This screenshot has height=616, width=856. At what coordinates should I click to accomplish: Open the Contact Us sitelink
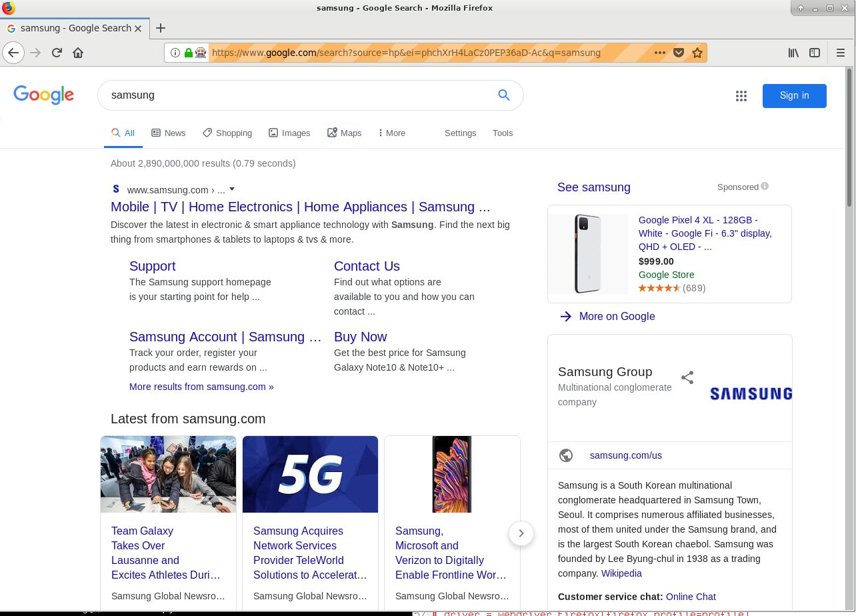367,266
